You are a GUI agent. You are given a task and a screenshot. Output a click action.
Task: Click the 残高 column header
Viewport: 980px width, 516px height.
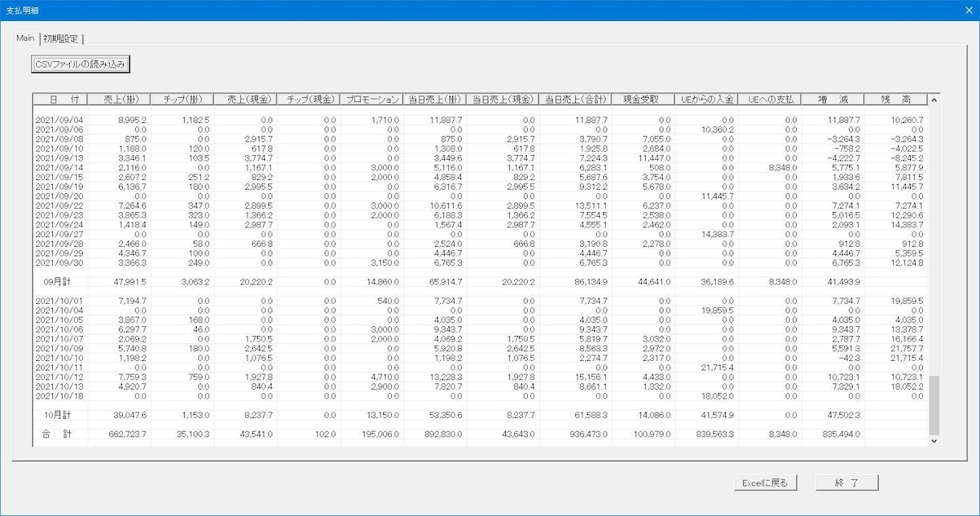pyautogui.click(x=896, y=100)
